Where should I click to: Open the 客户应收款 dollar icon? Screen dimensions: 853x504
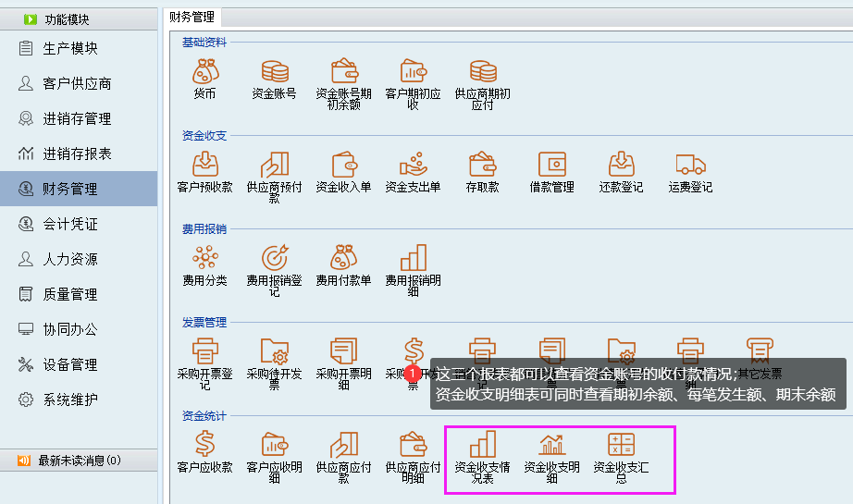(x=204, y=446)
